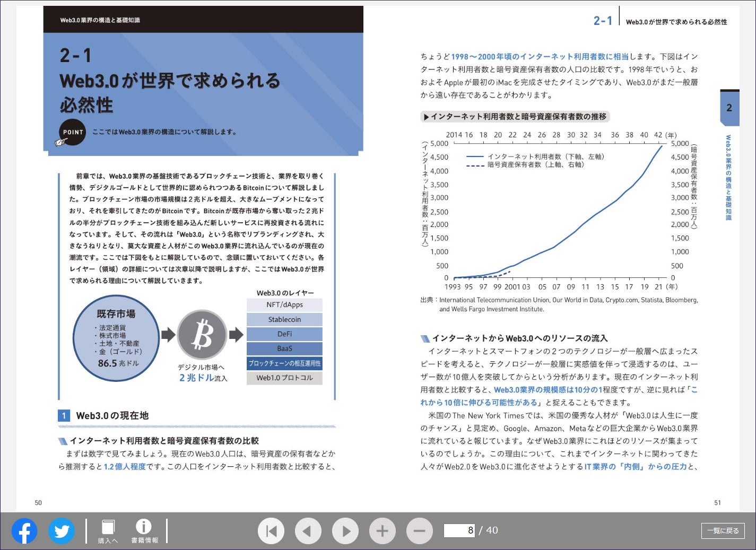
Task: Click the POINT badge
Action: click(73, 133)
